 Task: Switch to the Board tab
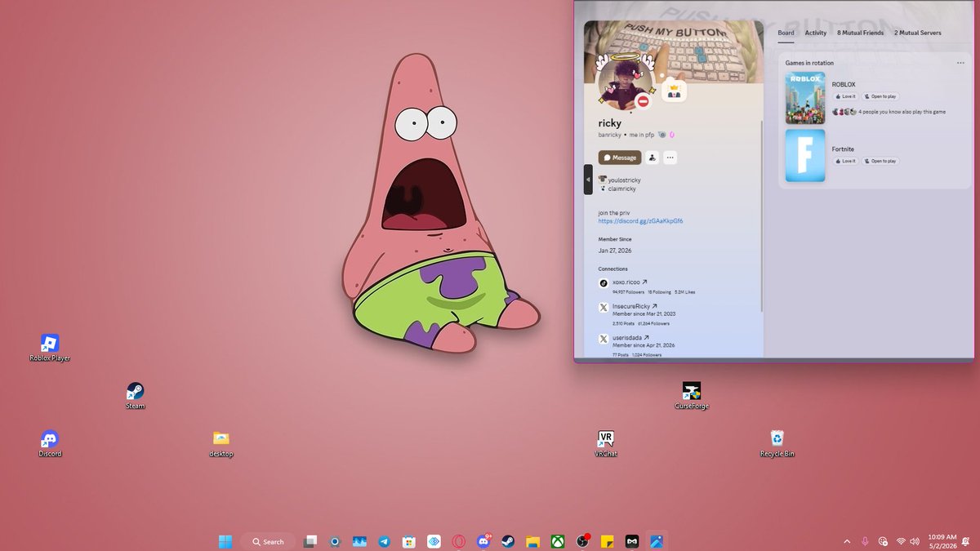click(x=786, y=33)
